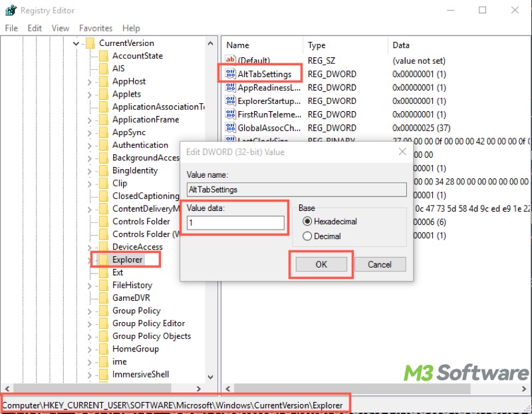
Task: Expand the FileHistory tree node
Action: 89,286
